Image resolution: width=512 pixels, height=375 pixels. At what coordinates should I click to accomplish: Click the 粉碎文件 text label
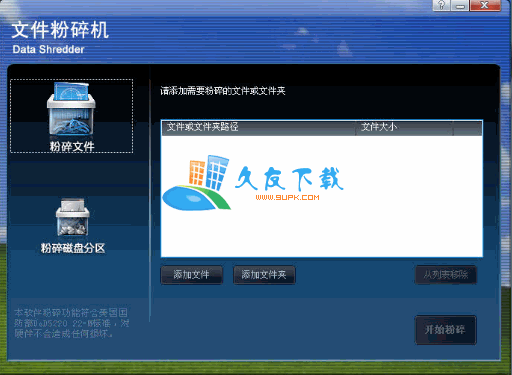point(72,146)
